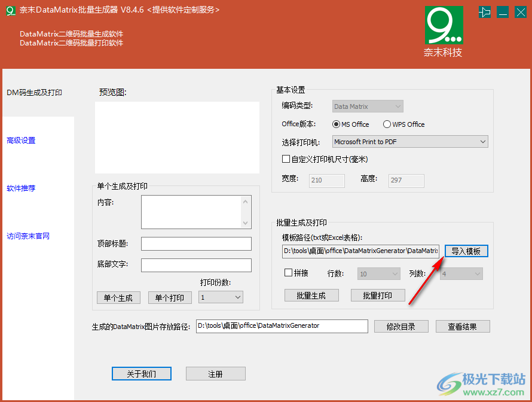
Task: Click the 批量打印 button
Action: coord(378,296)
